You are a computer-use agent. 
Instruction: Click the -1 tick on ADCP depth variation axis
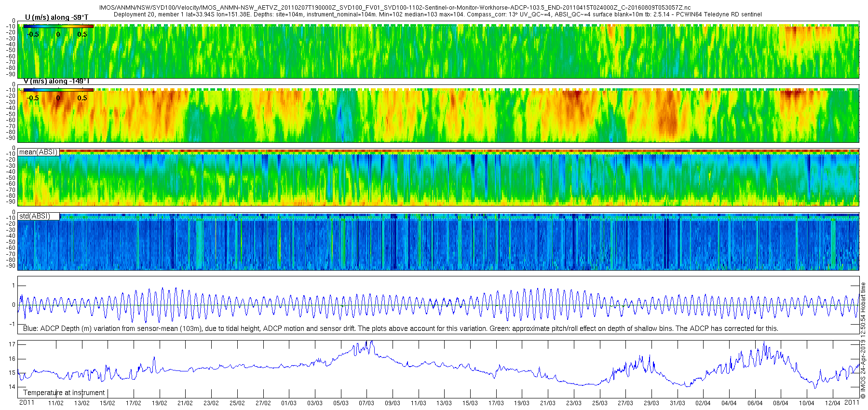13,324
